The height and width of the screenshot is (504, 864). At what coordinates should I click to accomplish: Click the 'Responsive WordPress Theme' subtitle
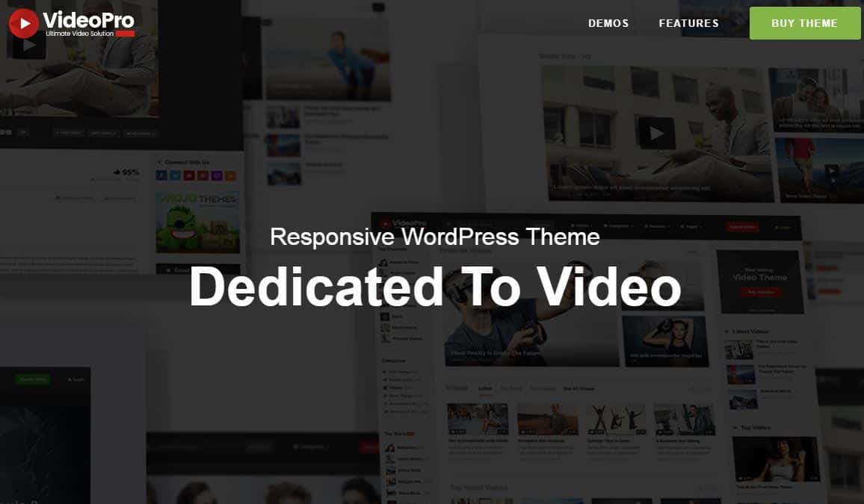(435, 237)
